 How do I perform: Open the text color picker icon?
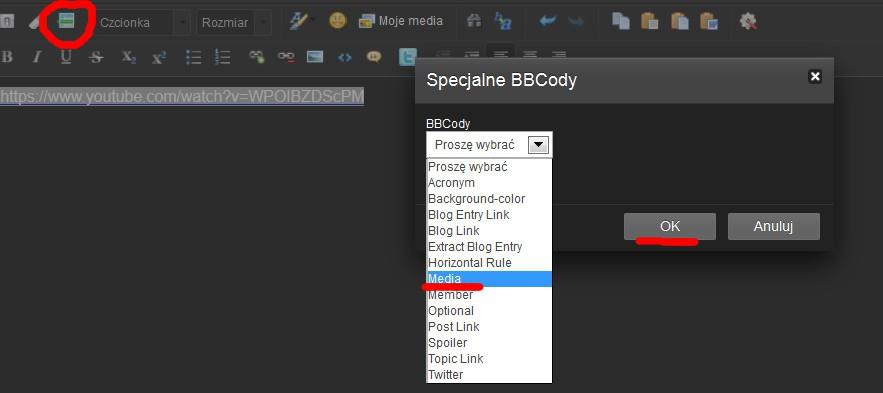(x=298, y=21)
